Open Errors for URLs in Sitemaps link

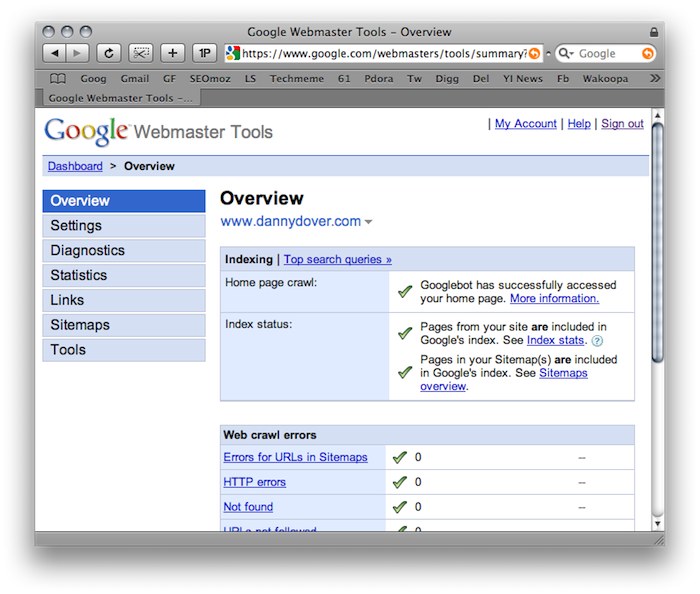[x=295, y=457]
